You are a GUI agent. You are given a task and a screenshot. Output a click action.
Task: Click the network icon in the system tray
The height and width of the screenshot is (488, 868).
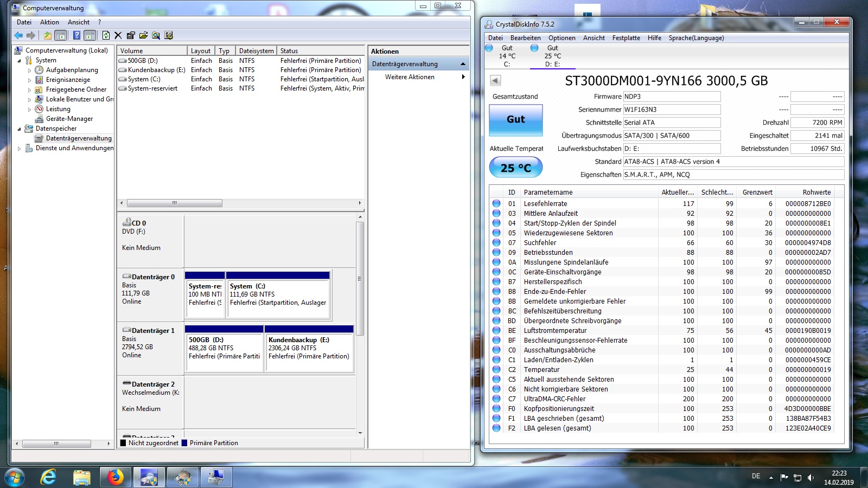coord(797,477)
